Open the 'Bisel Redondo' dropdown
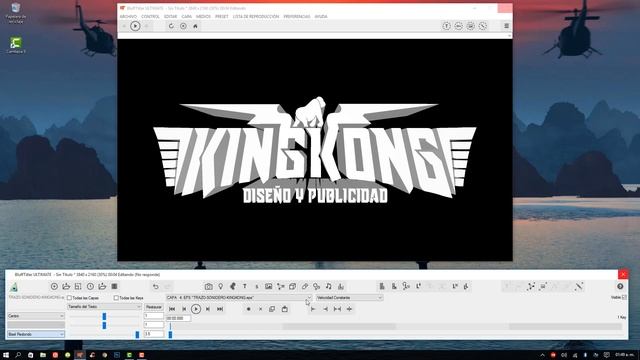Image resolution: width=640 pixels, height=360 pixels. point(36,334)
